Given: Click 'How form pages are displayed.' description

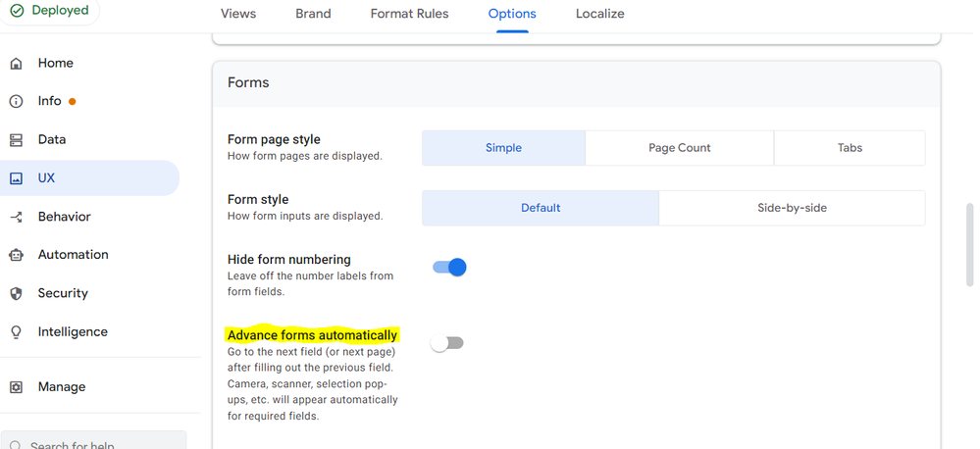Looking at the screenshot, I should tap(304, 156).
